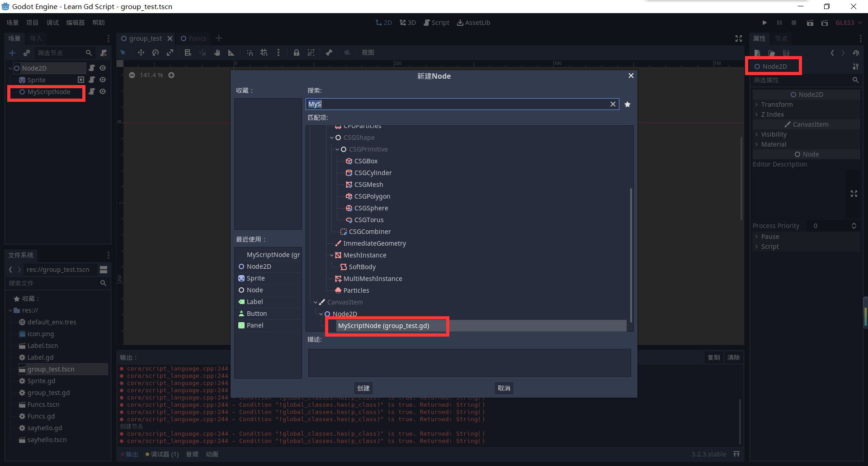The width and height of the screenshot is (868, 466).
Task: Collapse CSGShape in node list
Action: coord(332,138)
